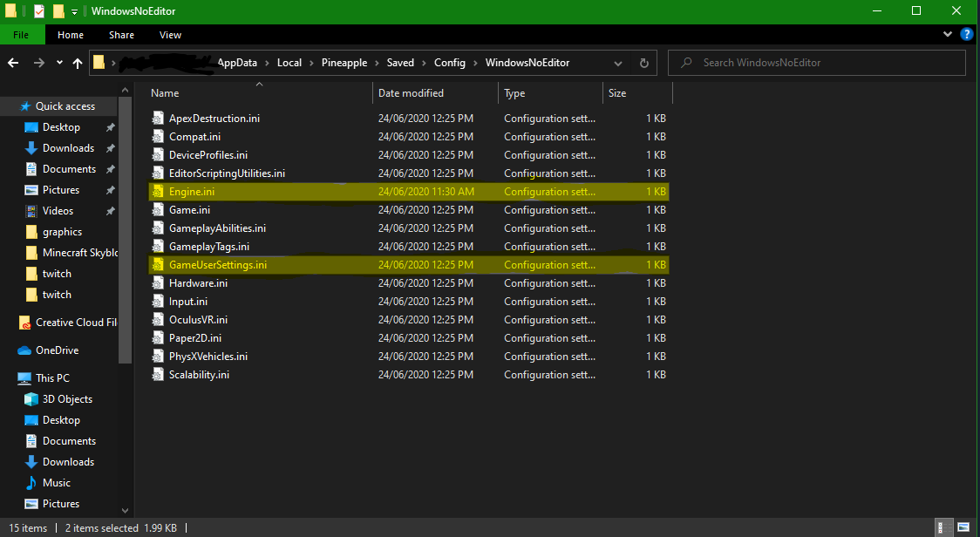Sort files by the Date modified column
980x537 pixels.
click(411, 93)
